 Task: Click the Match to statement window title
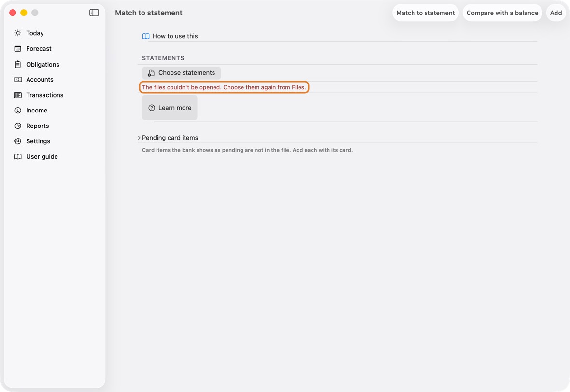(x=149, y=13)
